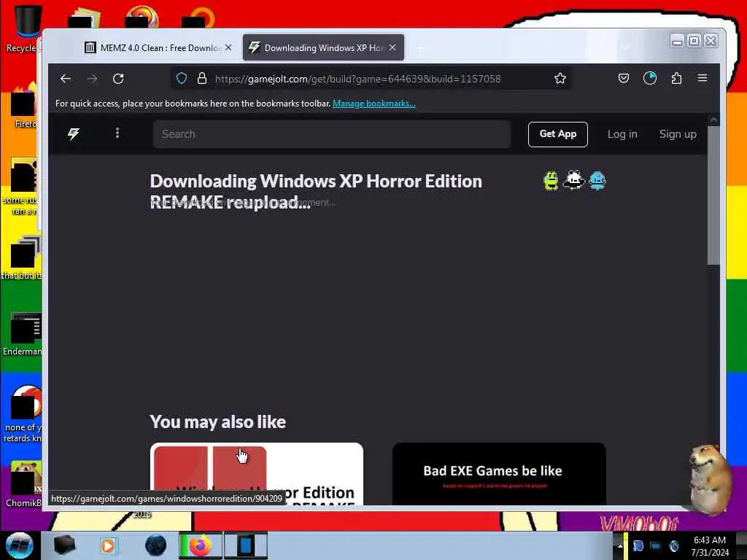Image resolution: width=747 pixels, height=560 pixels.
Task: Open a new browser tab
Action: click(x=419, y=48)
